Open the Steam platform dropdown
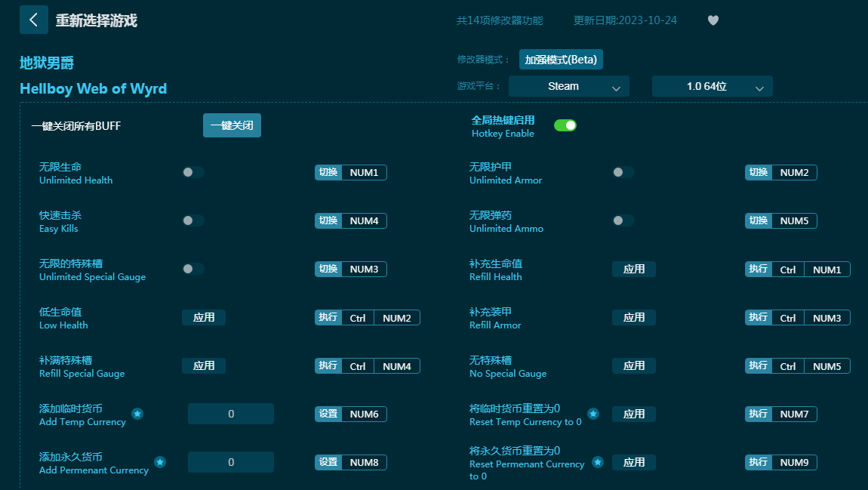Image resolution: width=868 pixels, height=490 pixels. click(x=568, y=86)
